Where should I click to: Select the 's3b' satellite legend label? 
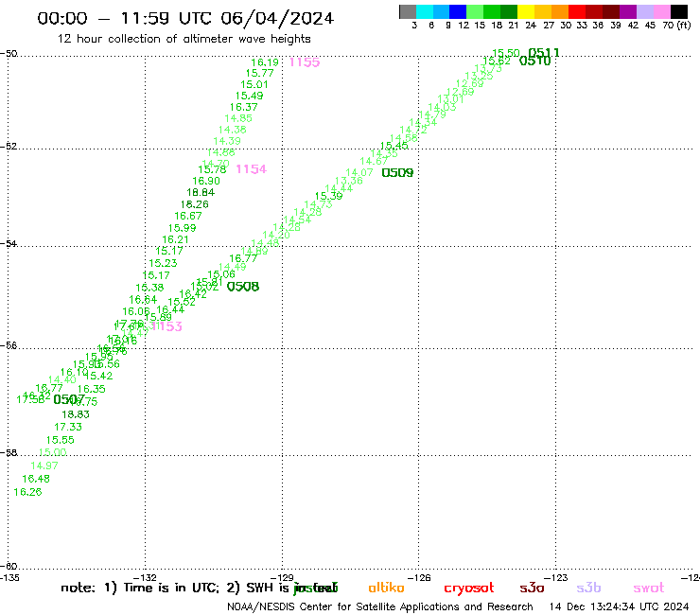588,588
